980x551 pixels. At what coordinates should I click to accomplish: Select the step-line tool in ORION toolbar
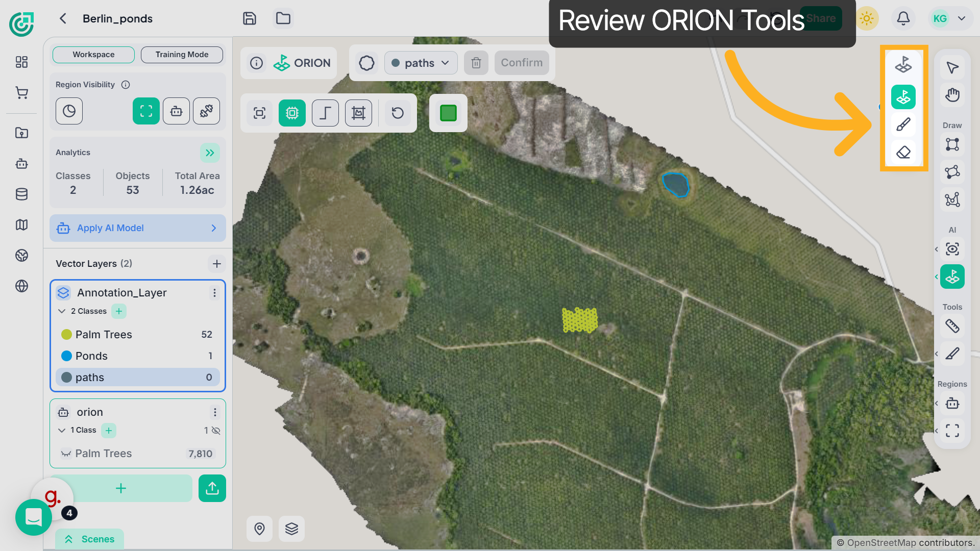[x=325, y=113]
